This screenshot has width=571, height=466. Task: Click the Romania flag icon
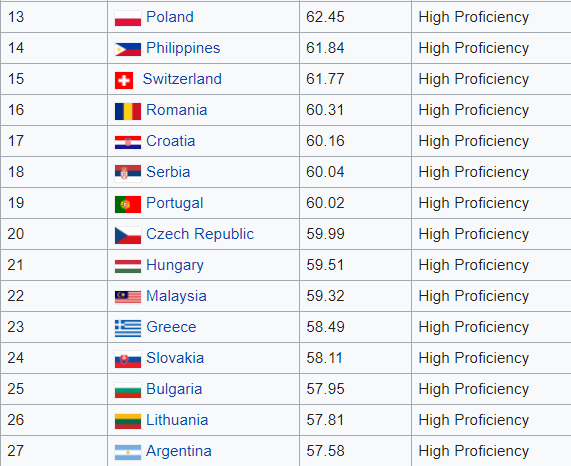128,111
